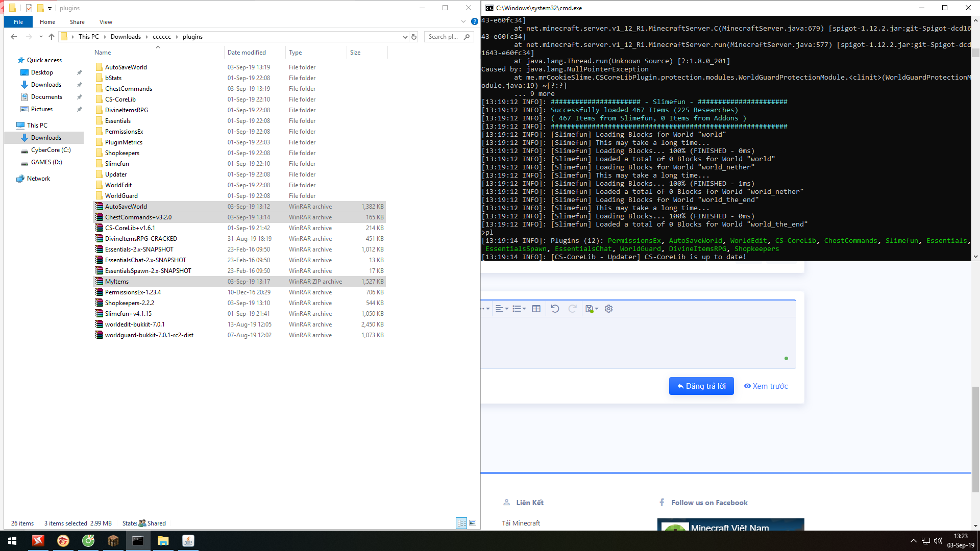Viewport: 980px width, 551px height.
Task: Expand the address bar history dropdown
Action: (x=405, y=37)
